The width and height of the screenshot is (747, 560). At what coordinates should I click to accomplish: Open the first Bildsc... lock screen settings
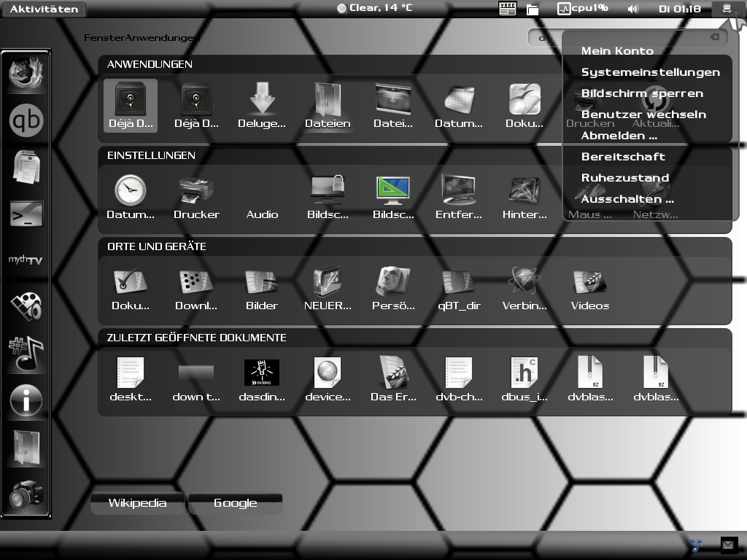(328, 197)
